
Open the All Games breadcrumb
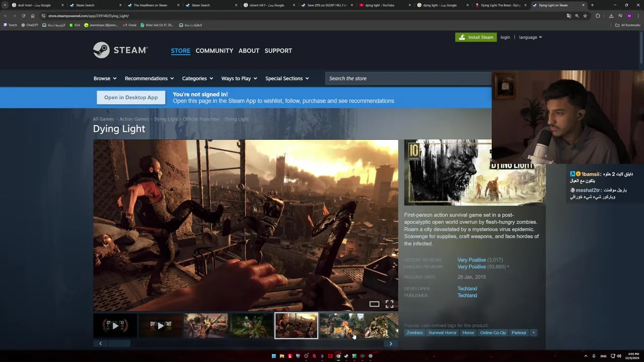coord(103,119)
